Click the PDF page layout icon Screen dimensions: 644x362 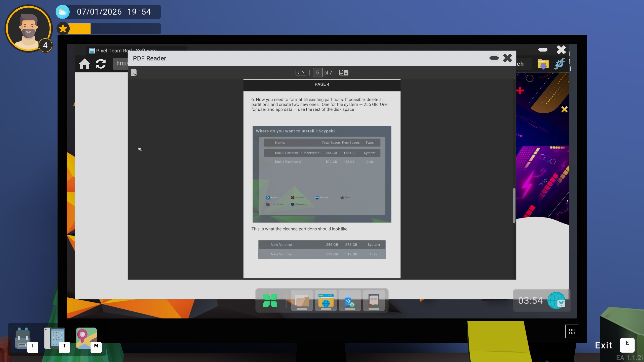point(344,73)
